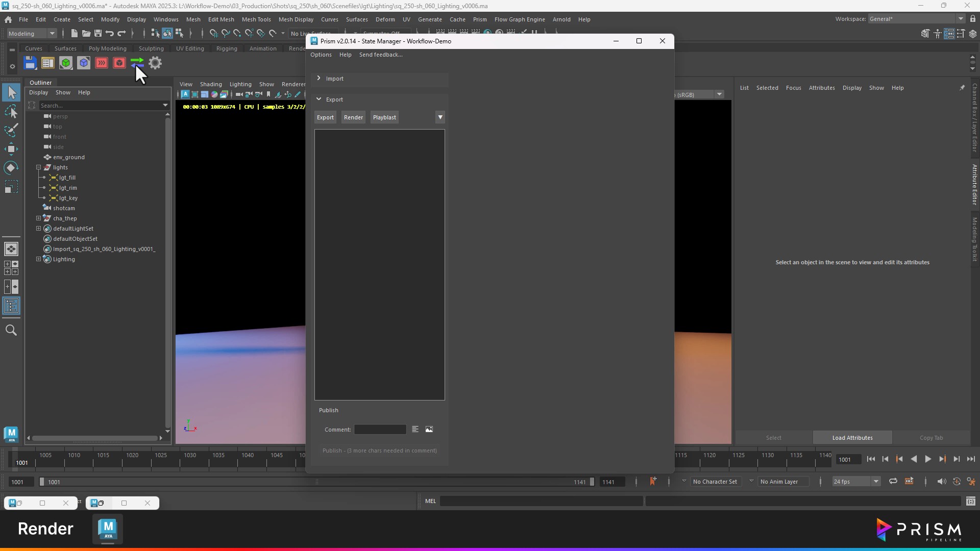Switch to the Poly Modeling shelf tab

pos(107,48)
